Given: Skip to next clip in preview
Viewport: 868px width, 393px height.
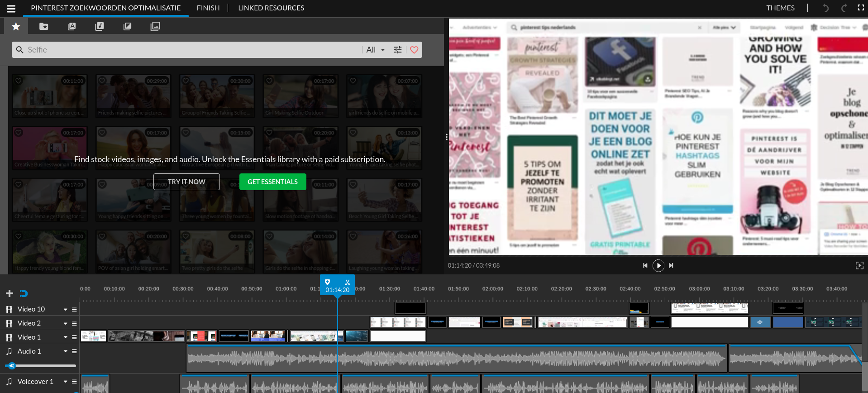Looking at the screenshot, I should tap(671, 265).
